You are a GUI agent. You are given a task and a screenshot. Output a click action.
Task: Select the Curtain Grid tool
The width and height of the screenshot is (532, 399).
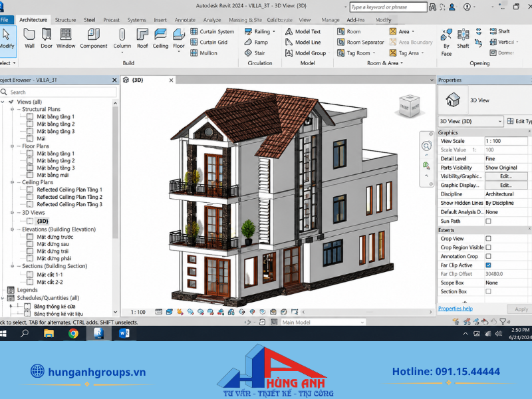(209, 42)
